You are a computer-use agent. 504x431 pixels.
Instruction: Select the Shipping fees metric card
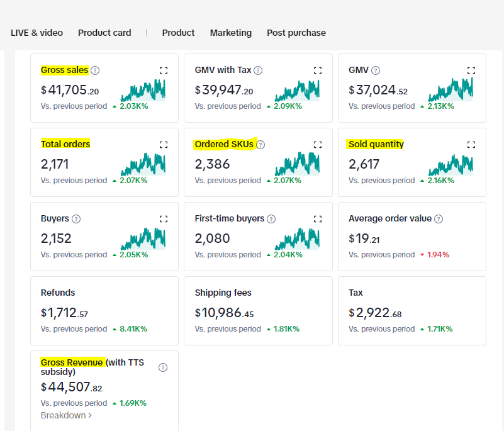coord(258,311)
